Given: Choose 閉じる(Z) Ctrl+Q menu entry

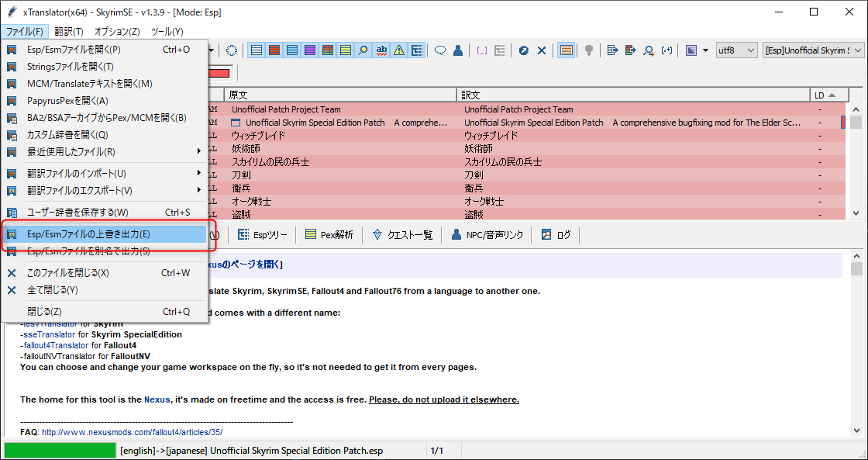Looking at the screenshot, I should tap(105, 312).
